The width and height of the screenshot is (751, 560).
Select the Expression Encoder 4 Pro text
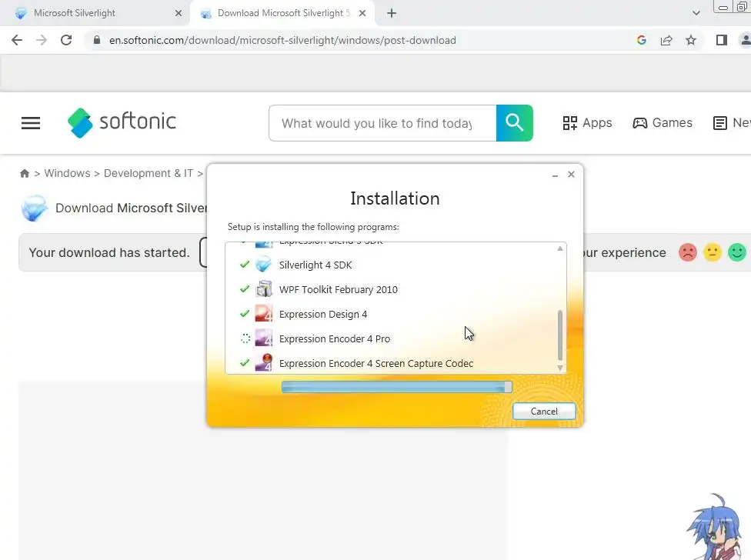[x=335, y=339]
